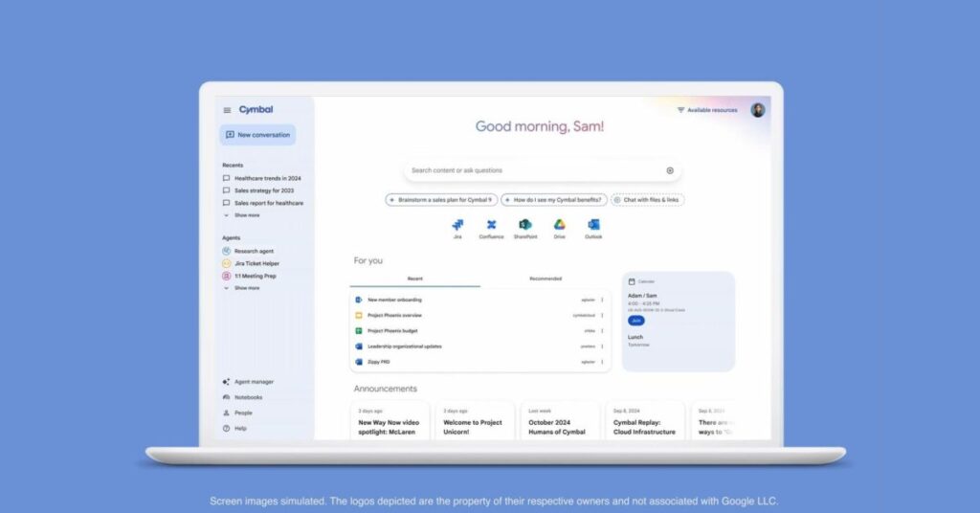Open Sam's profile avatar
This screenshot has width=980, height=513.
[758, 110]
